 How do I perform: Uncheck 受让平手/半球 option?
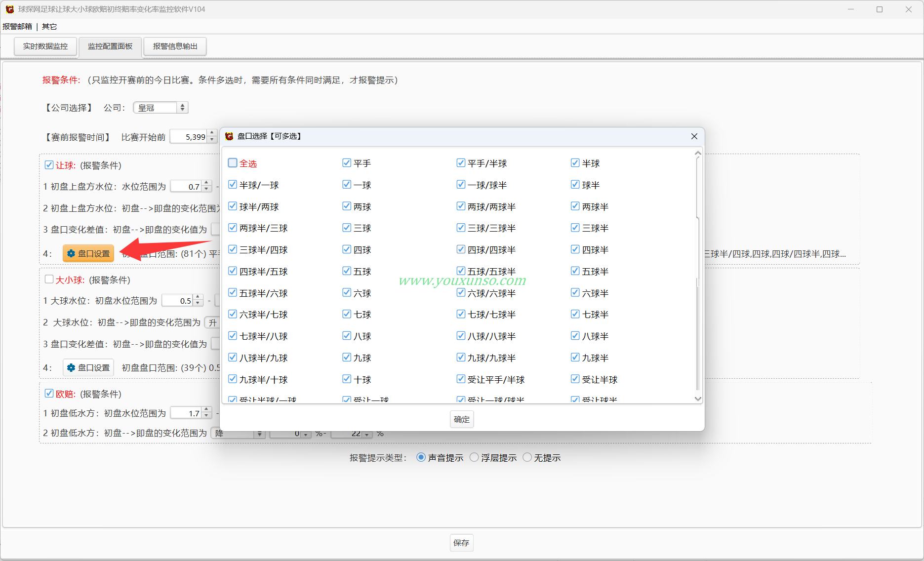pos(461,379)
